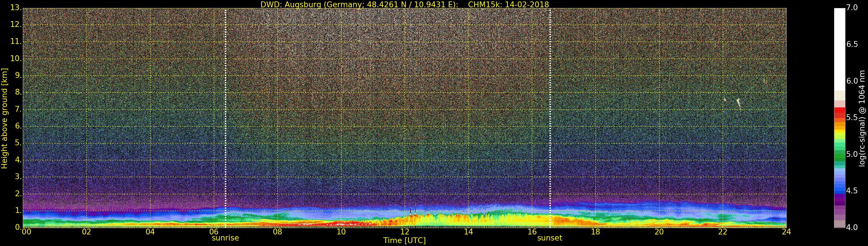Click the "sunrise" label below the time axis
The height and width of the screenshot is (246, 868).
[225, 238]
